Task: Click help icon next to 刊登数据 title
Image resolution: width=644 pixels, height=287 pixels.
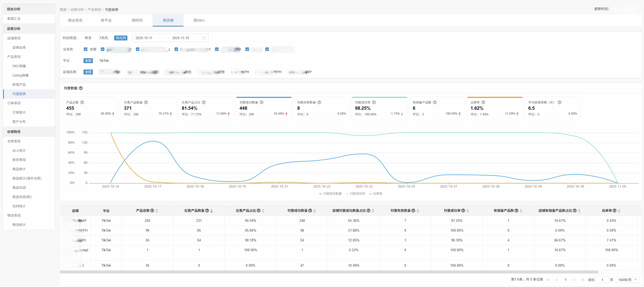Action: pyautogui.click(x=81, y=88)
